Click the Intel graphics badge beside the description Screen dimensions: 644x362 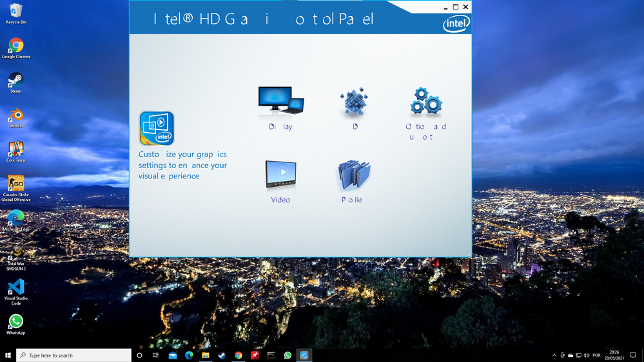pyautogui.click(x=157, y=128)
